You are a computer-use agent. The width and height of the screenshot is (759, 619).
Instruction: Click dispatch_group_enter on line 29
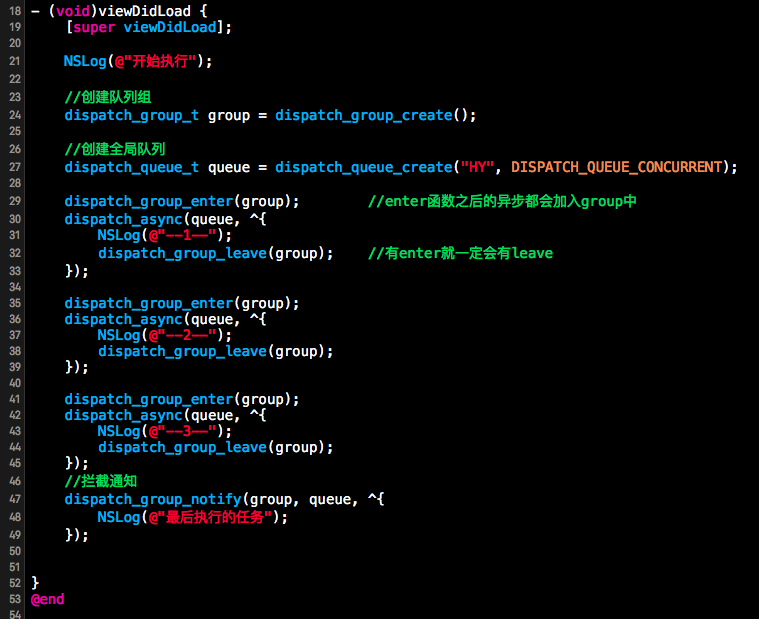coord(149,201)
